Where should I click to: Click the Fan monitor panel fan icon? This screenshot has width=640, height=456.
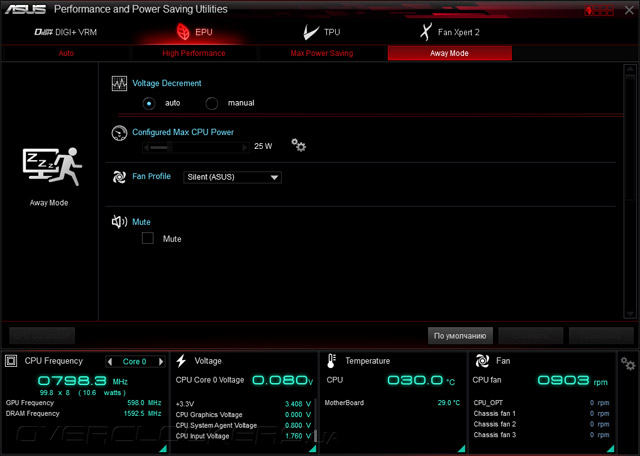coord(482,361)
